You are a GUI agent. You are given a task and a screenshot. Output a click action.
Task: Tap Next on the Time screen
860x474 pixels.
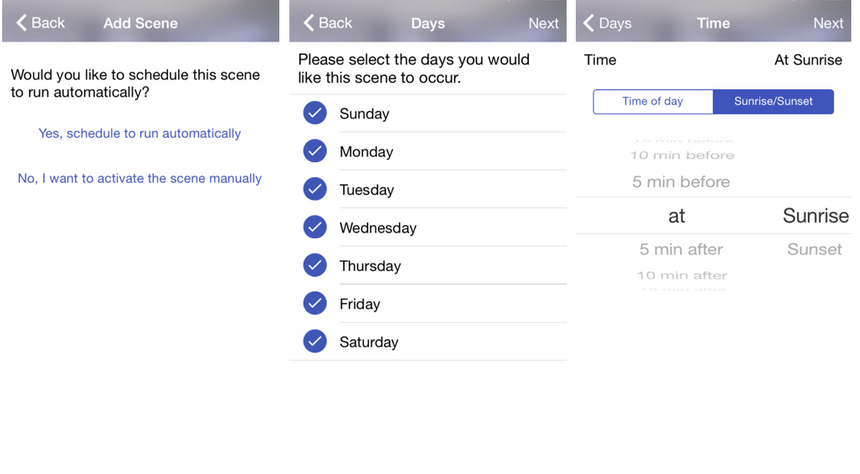828,22
